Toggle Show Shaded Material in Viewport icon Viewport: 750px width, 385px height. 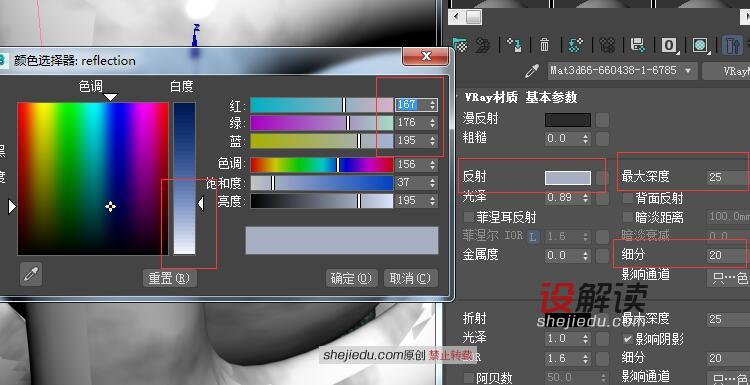[701, 45]
